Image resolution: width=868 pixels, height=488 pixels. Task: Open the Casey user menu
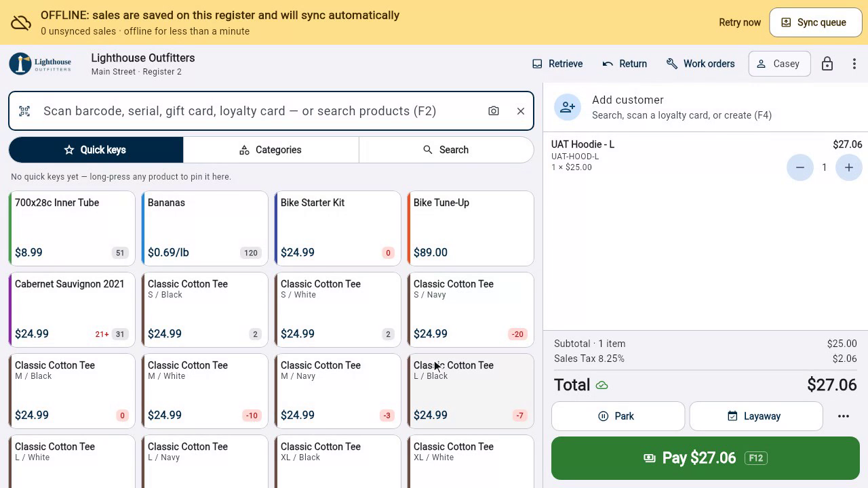(779, 64)
